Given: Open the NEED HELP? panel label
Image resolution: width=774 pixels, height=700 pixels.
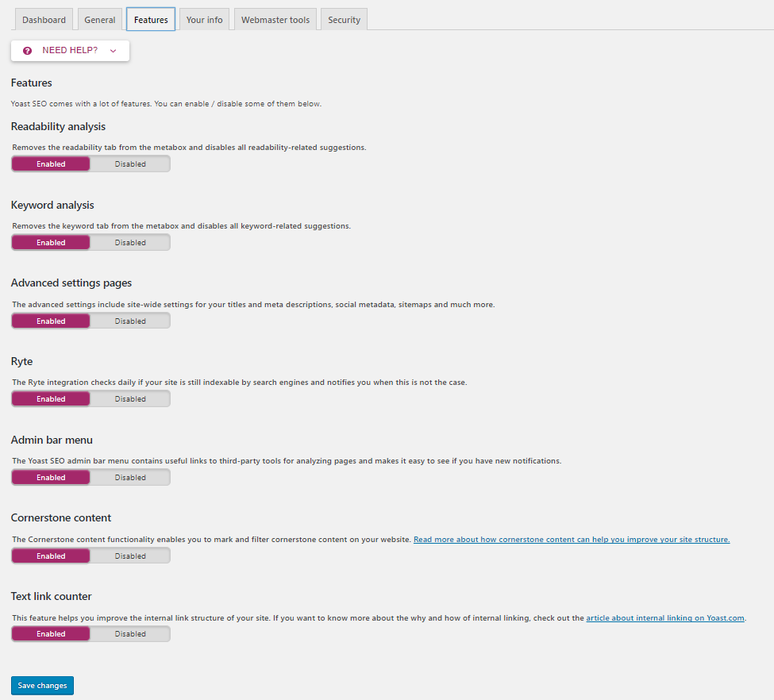Looking at the screenshot, I should tap(70, 50).
